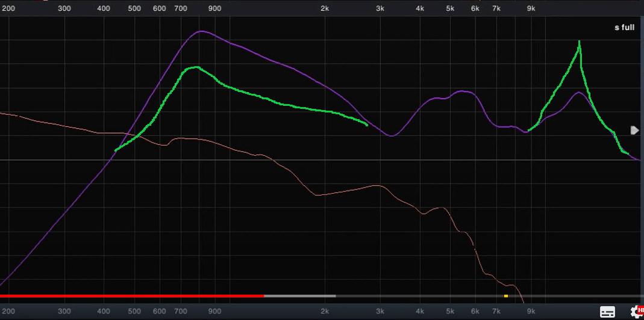Click the red section of the bottom bar
The image size is (644, 320).
[132, 296]
